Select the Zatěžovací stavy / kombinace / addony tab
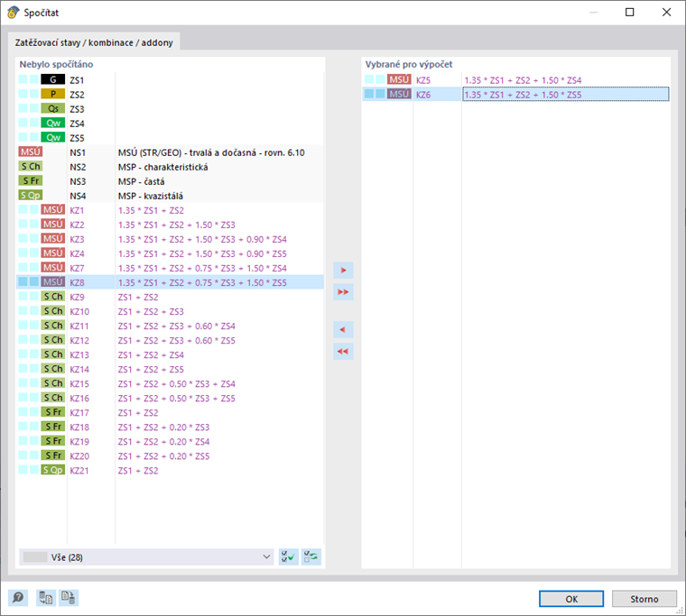 click(94, 43)
